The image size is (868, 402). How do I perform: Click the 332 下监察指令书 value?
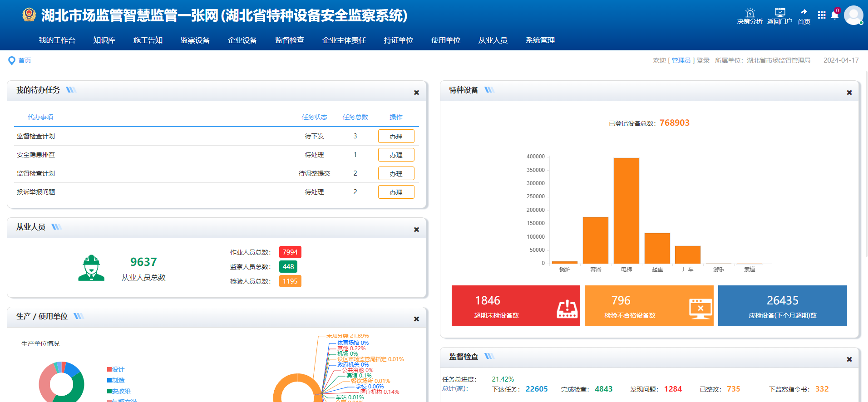click(822, 389)
